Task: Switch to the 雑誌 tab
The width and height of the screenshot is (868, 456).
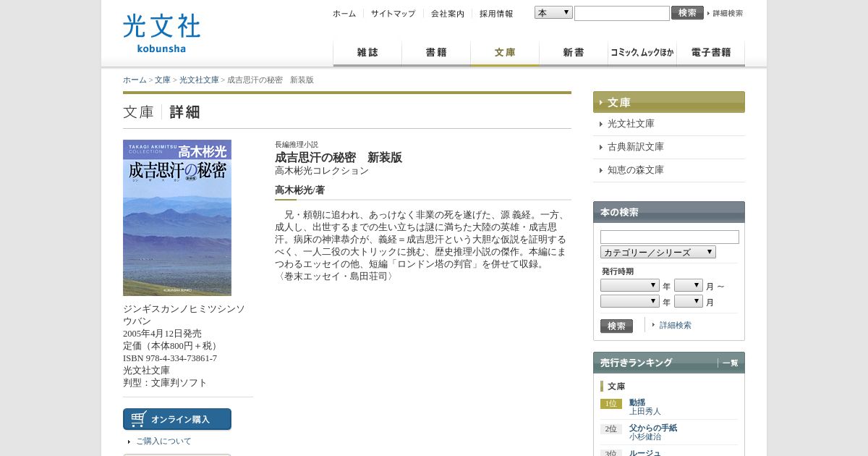Action: pos(367,54)
